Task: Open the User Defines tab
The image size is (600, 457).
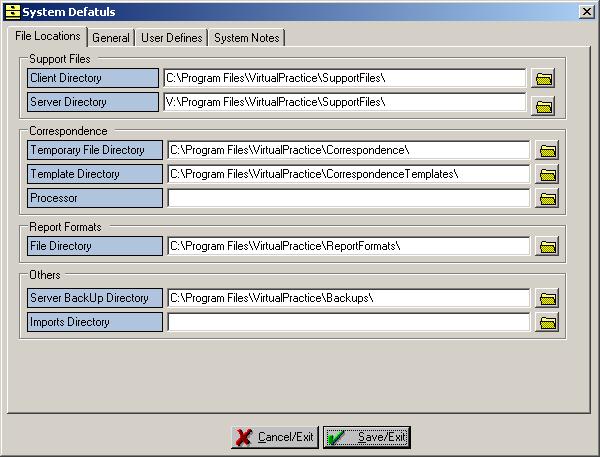Action: (172, 38)
